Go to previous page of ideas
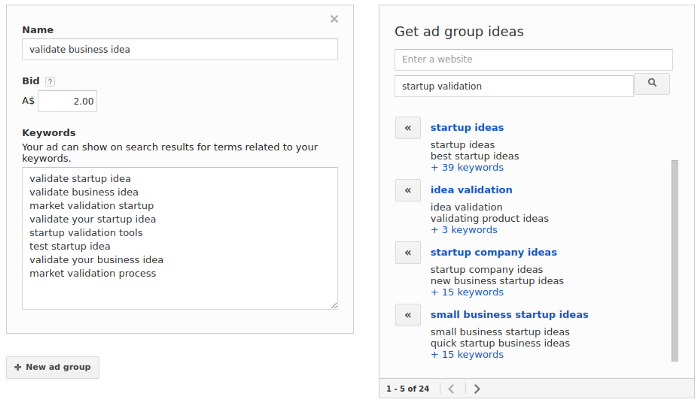This screenshot has width=700, height=402. coord(451,389)
